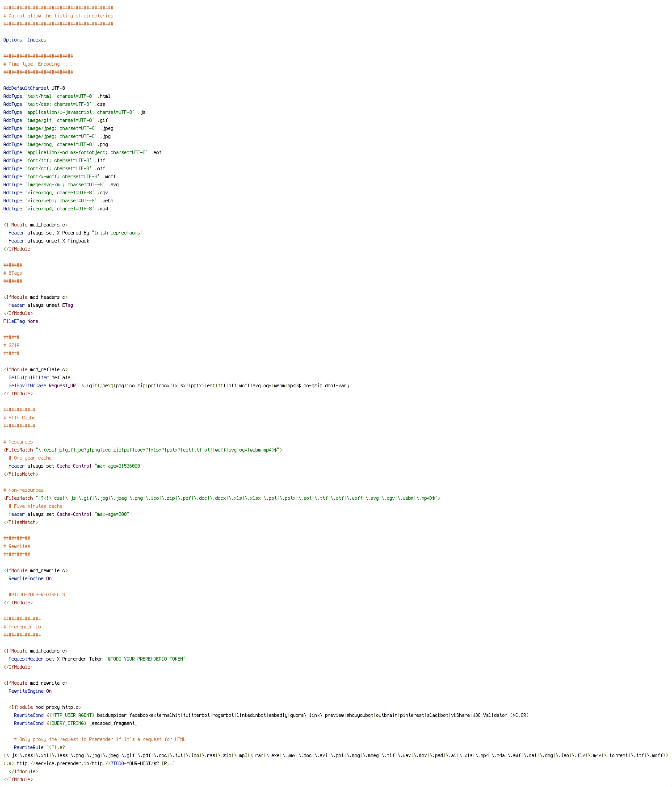Click the '# HTTP Cache' section comment

point(19,418)
